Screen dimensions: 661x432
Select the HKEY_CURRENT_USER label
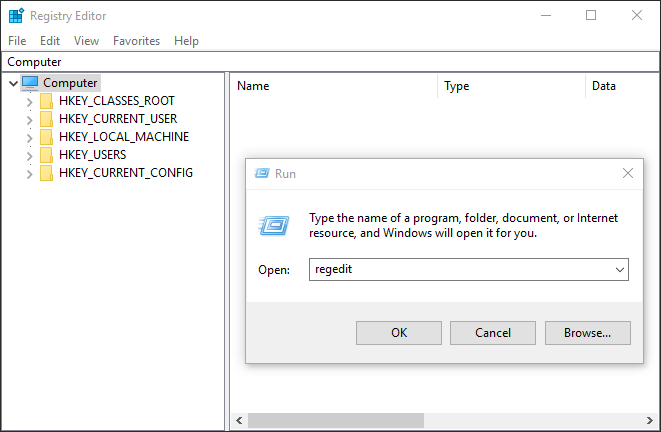(x=118, y=119)
